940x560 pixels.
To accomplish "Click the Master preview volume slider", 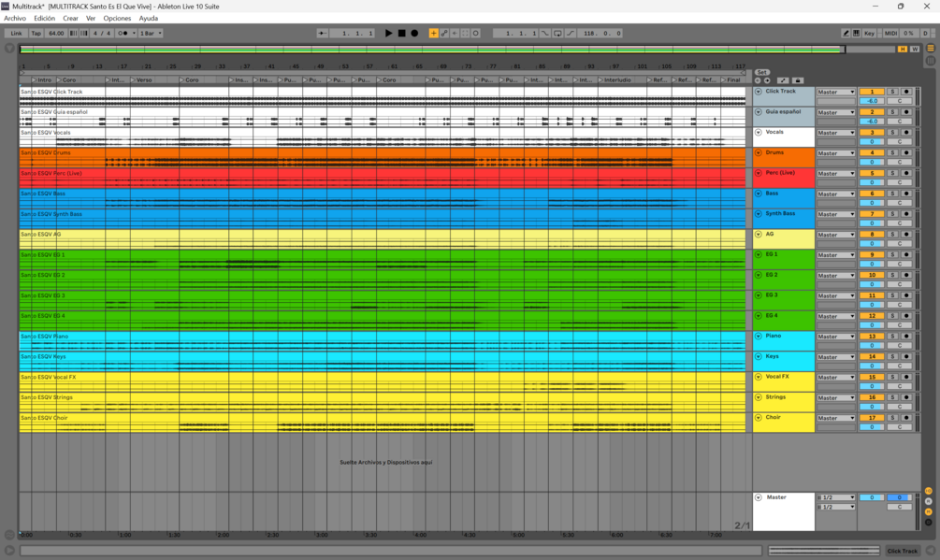I will [x=899, y=497].
